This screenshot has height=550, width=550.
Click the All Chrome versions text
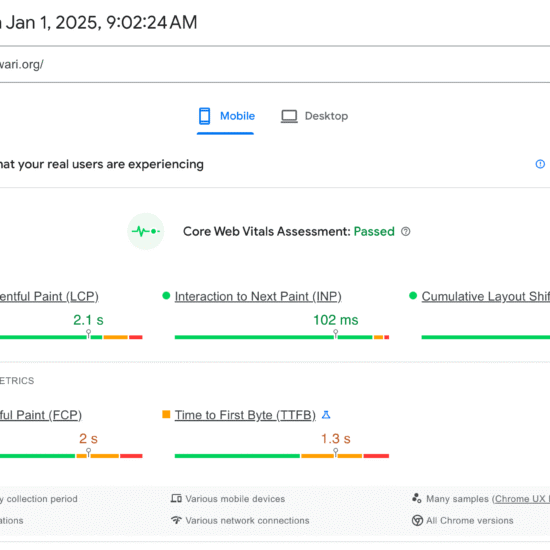pos(470,521)
